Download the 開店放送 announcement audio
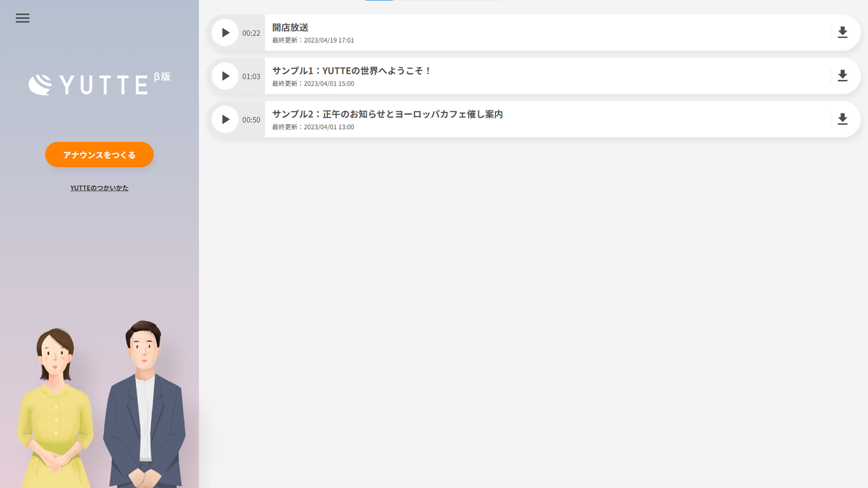Image resolution: width=868 pixels, height=488 pixels. [x=843, y=33]
